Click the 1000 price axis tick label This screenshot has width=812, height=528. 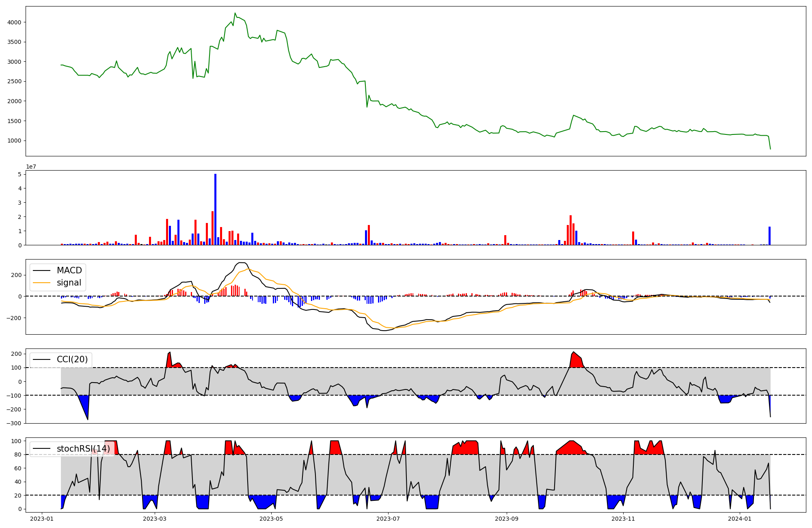pyautogui.click(x=15, y=141)
